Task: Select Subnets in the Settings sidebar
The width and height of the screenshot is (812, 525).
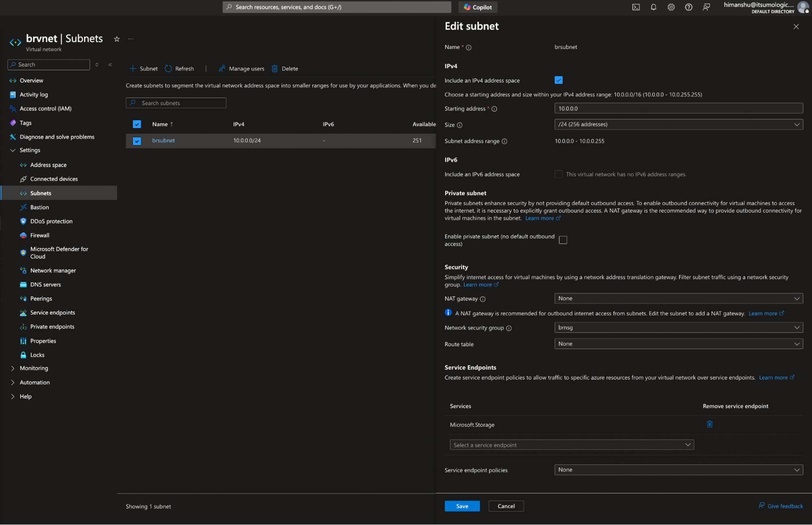Action: 41,193
